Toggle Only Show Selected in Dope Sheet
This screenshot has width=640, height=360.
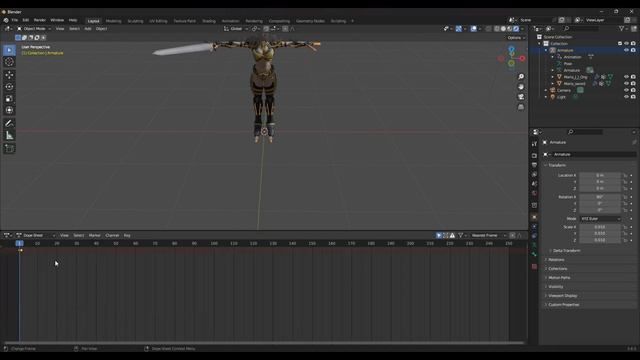click(x=439, y=236)
